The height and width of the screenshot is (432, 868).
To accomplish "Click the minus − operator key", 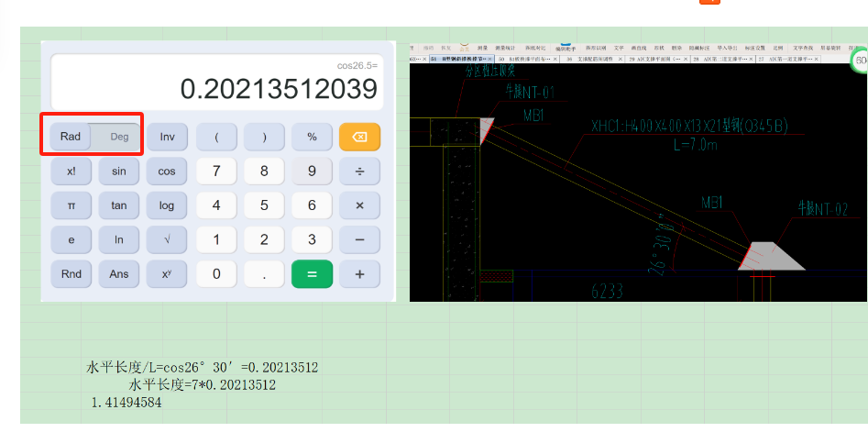I will tap(360, 239).
